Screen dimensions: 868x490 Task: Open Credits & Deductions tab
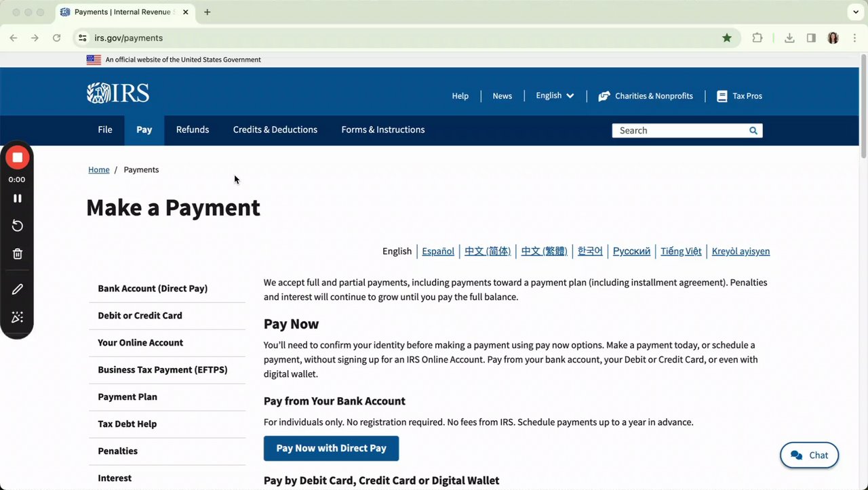pos(275,129)
